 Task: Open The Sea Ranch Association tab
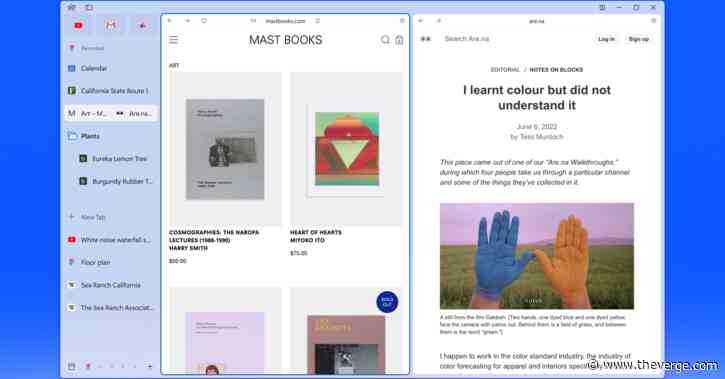tap(111, 308)
